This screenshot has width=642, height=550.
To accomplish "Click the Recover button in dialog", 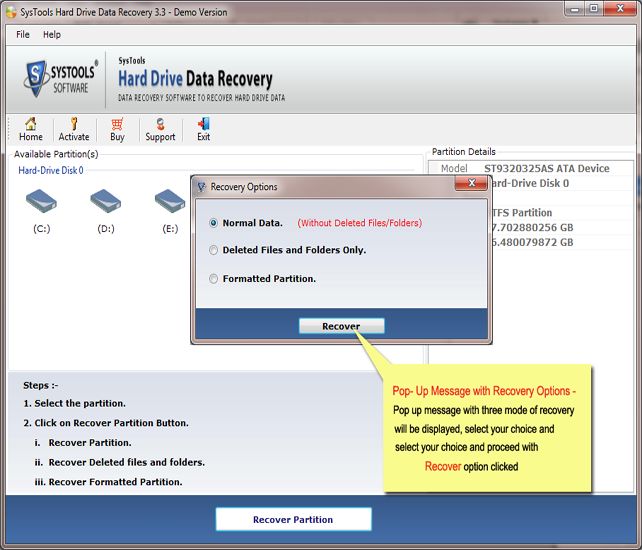I will pos(341,326).
